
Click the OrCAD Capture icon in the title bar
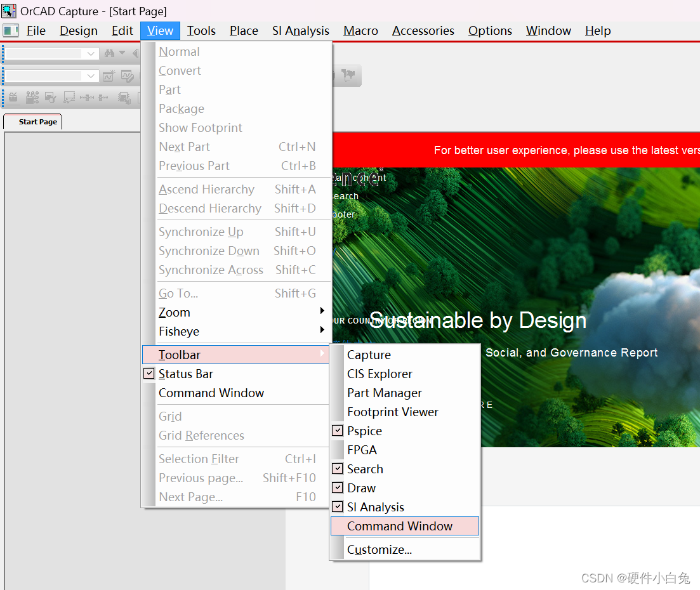8,11
